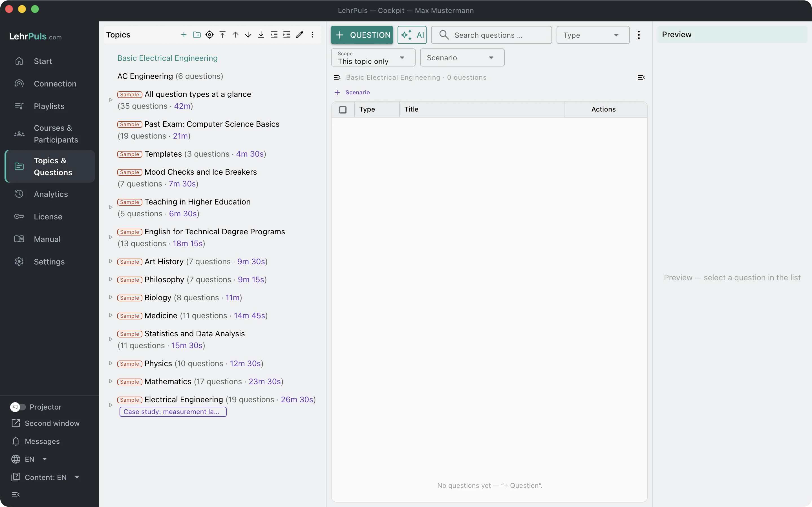The height and width of the screenshot is (507, 812).
Task: Click the + Scenario link
Action: tap(352, 92)
